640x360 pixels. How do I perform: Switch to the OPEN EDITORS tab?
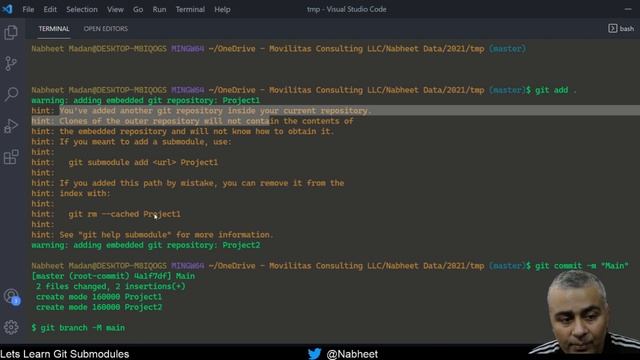point(106,29)
